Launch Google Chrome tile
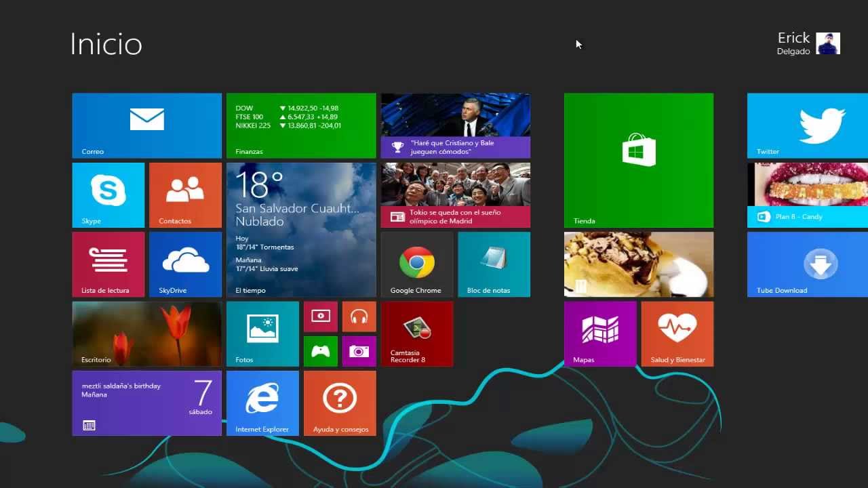 (416, 264)
